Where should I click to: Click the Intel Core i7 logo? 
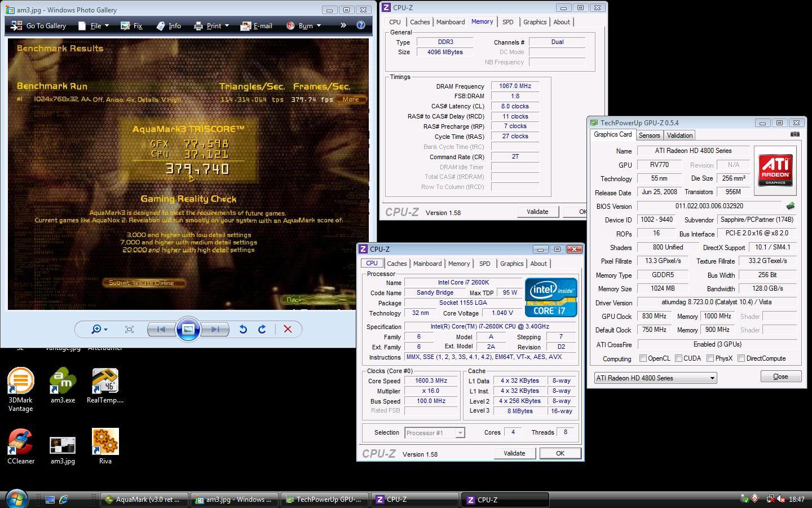(x=551, y=297)
